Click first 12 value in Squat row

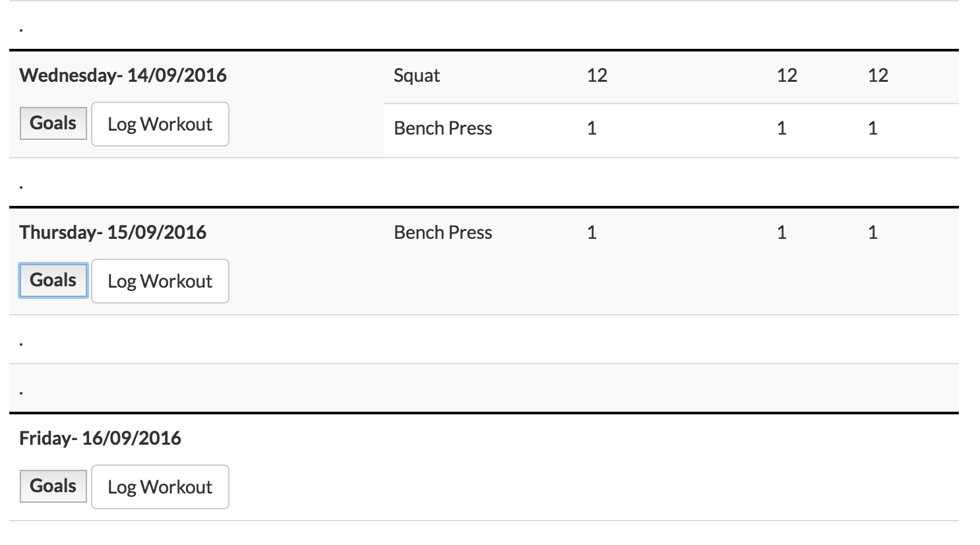(597, 75)
